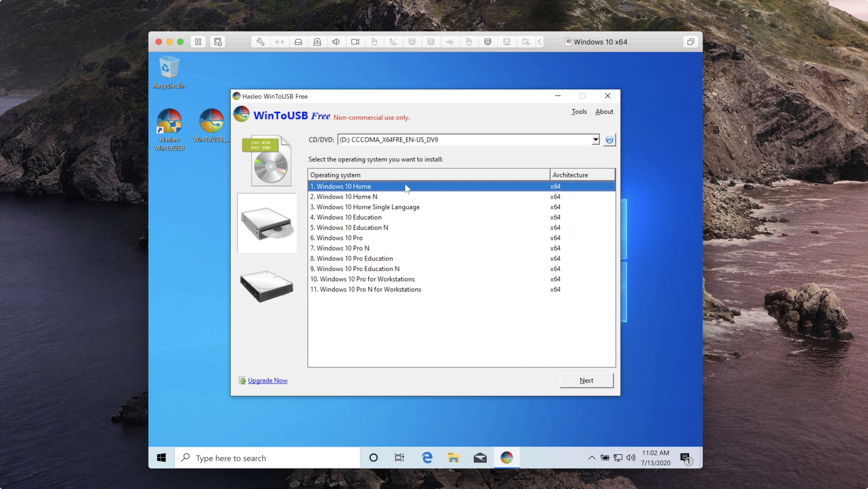Screen dimensions: 868x489
Task: Launch Microsoft Edge from the taskbar
Action: 427,458
